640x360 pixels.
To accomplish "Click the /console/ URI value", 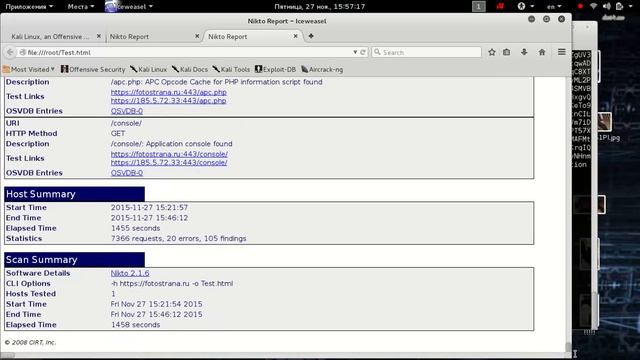I will click(126, 123).
